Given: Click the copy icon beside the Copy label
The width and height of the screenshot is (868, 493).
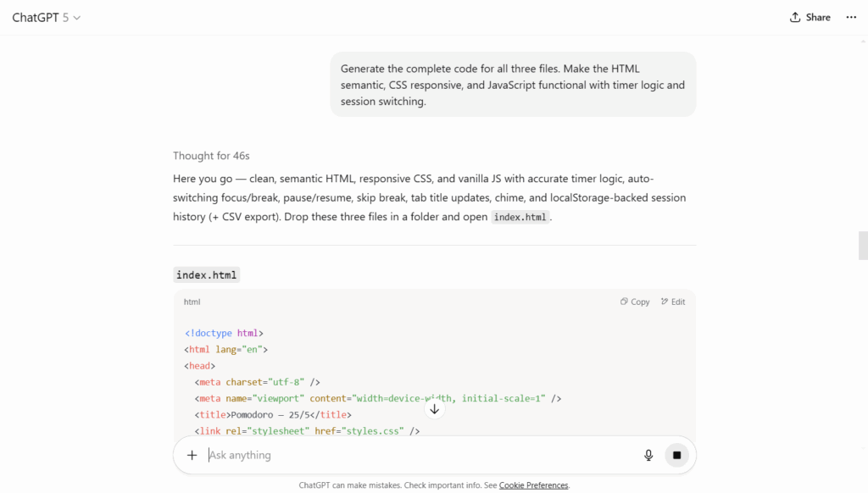Looking at the screenshot, I should coord(624,302).
